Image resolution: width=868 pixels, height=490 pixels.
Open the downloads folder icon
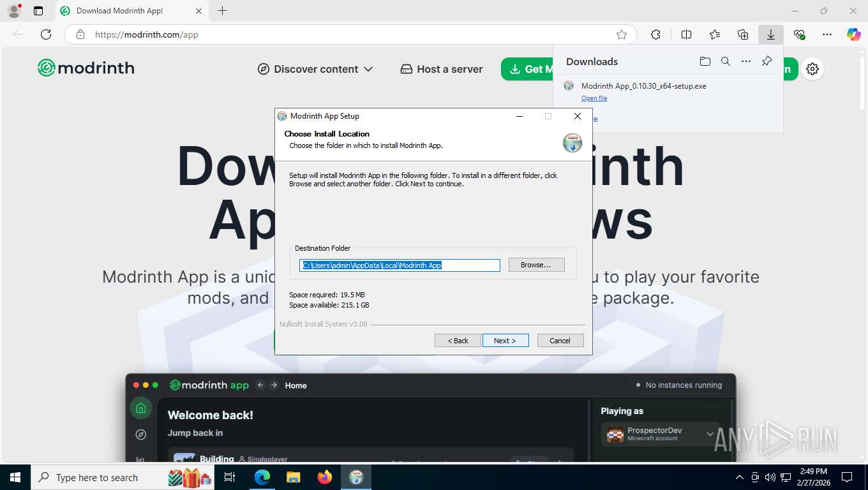(x=705, y=61)
